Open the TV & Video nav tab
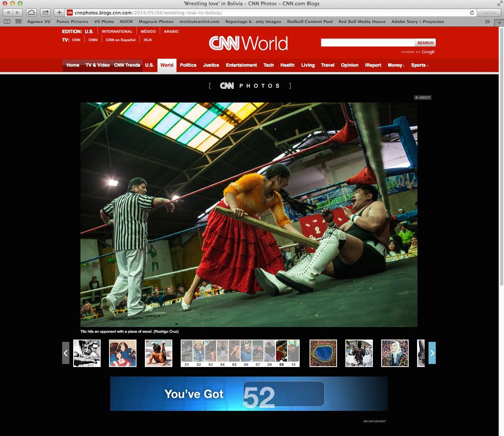 click(98, 65)
